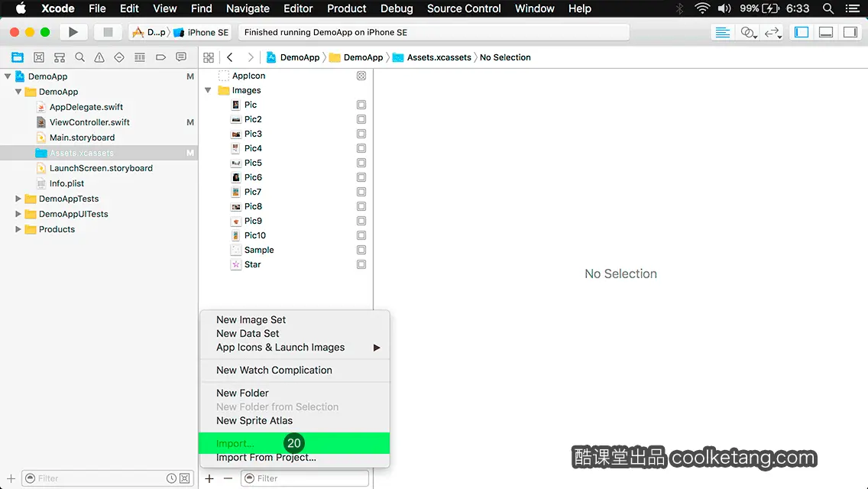
Task: Choose iPhone SE run destination
Action: click(202, 32)
